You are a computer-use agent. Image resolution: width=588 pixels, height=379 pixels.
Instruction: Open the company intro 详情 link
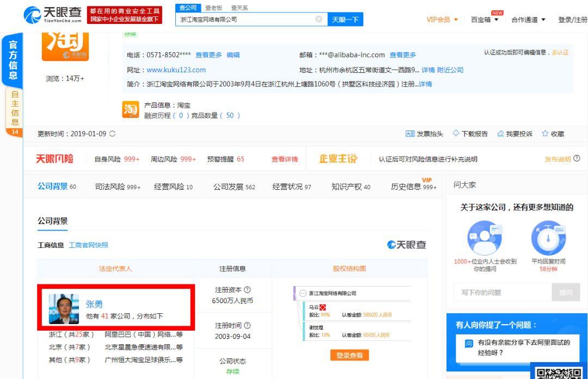pyautogui.click(x=425, y=84)
